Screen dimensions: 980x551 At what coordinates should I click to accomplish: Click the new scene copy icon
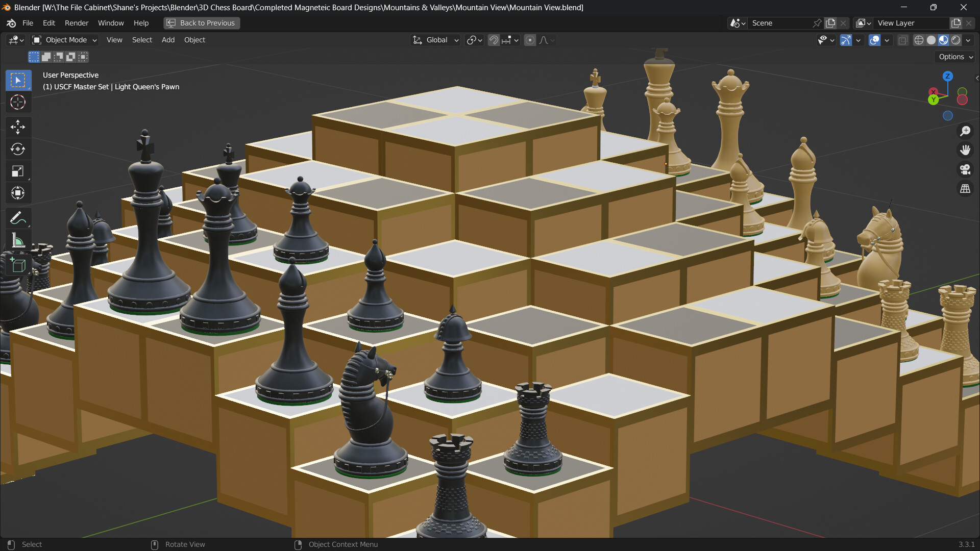(x=830, y=23)
